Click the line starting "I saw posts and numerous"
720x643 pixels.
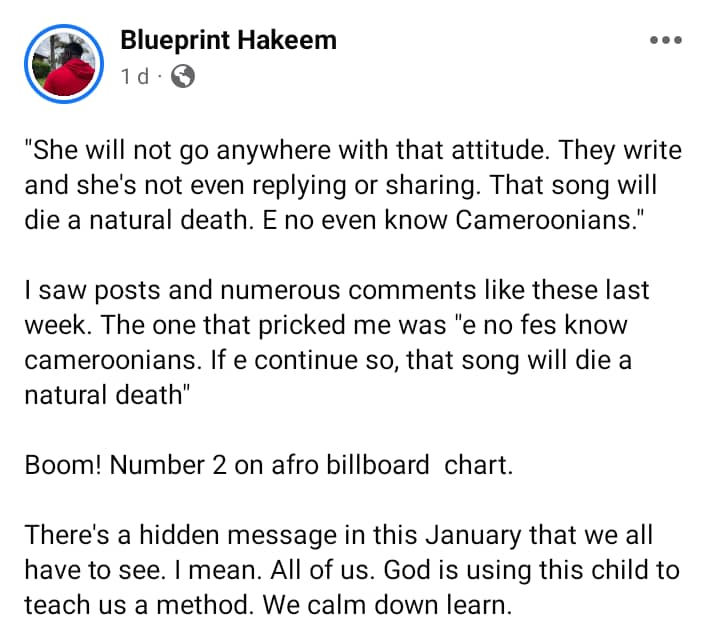337,290
